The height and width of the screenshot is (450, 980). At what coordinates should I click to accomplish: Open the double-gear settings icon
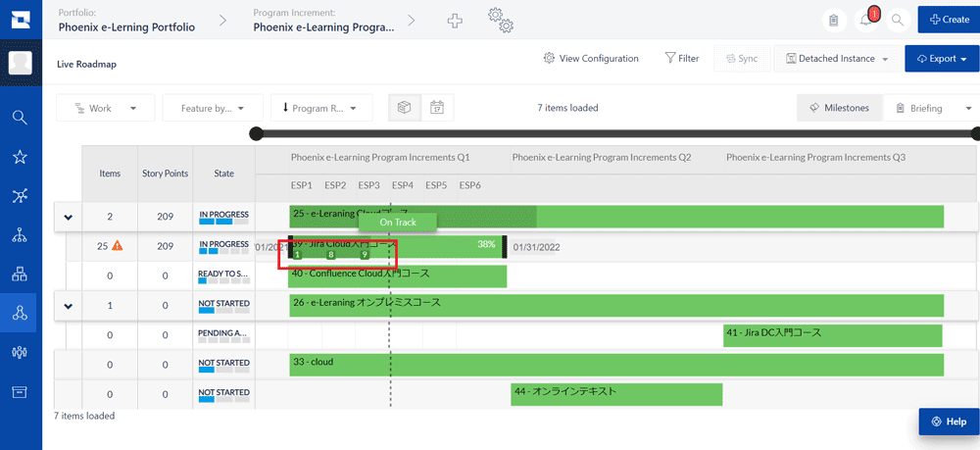(x=501, y=20)
